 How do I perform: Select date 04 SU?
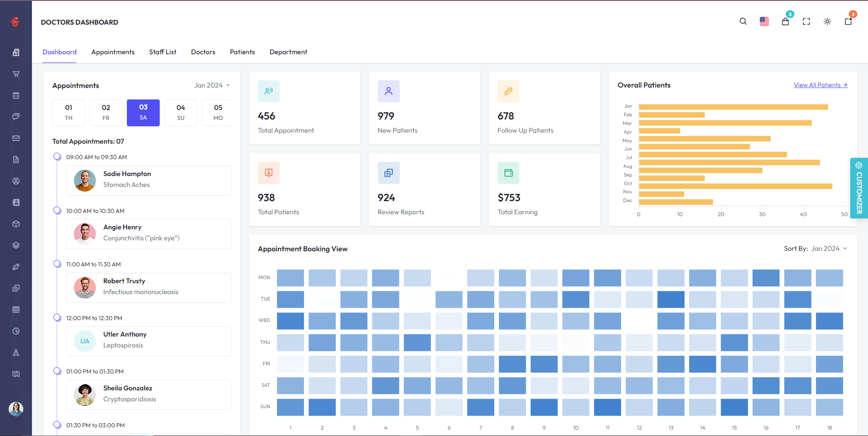click(x=181, y=113)
